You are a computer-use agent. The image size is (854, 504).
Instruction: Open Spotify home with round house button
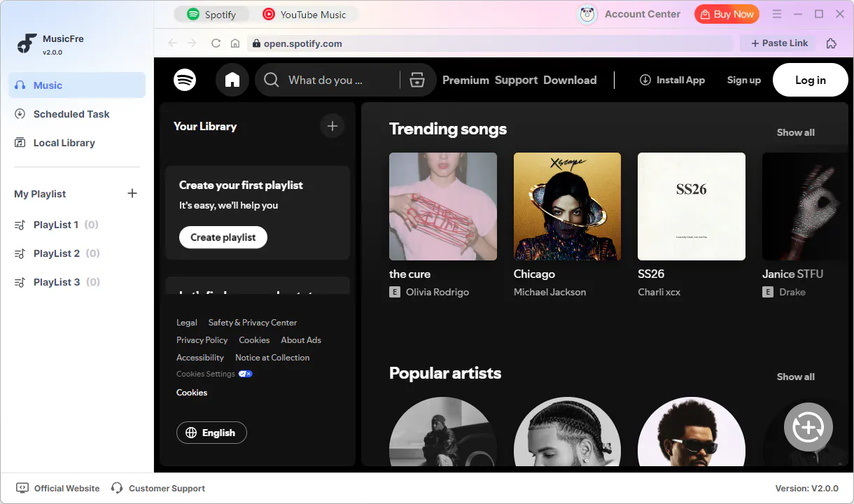[x=232, y=80]
